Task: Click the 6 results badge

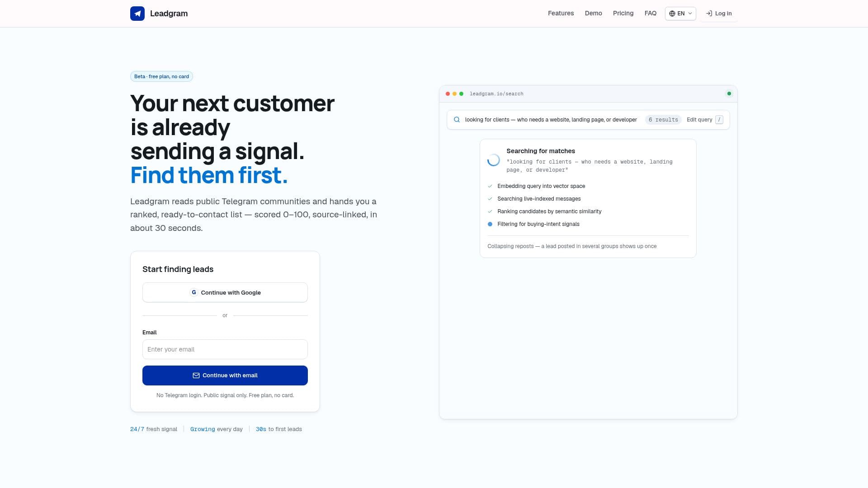Action: [x=663, y=120]
